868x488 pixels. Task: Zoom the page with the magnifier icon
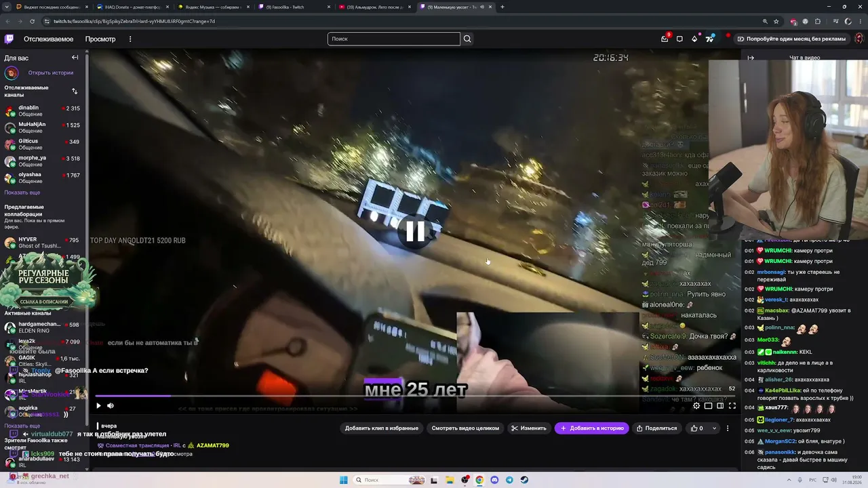pyautogui.click(x=765, y=21)
